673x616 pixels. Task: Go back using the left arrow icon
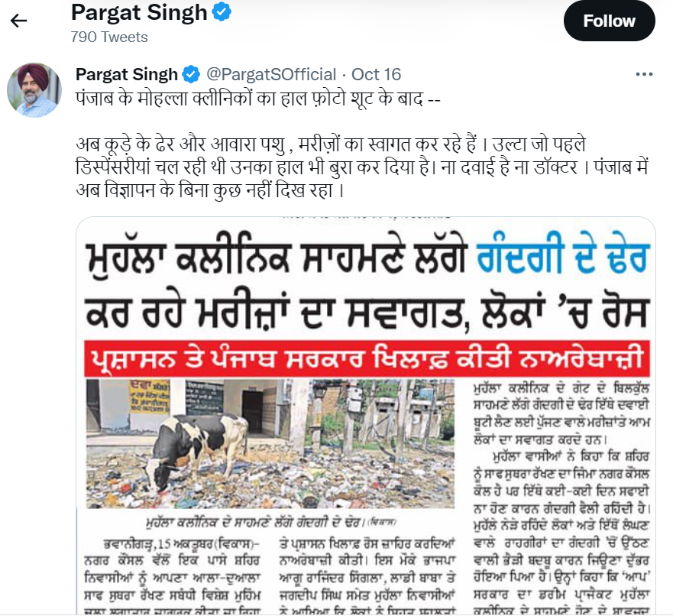[x=18, y=20]
